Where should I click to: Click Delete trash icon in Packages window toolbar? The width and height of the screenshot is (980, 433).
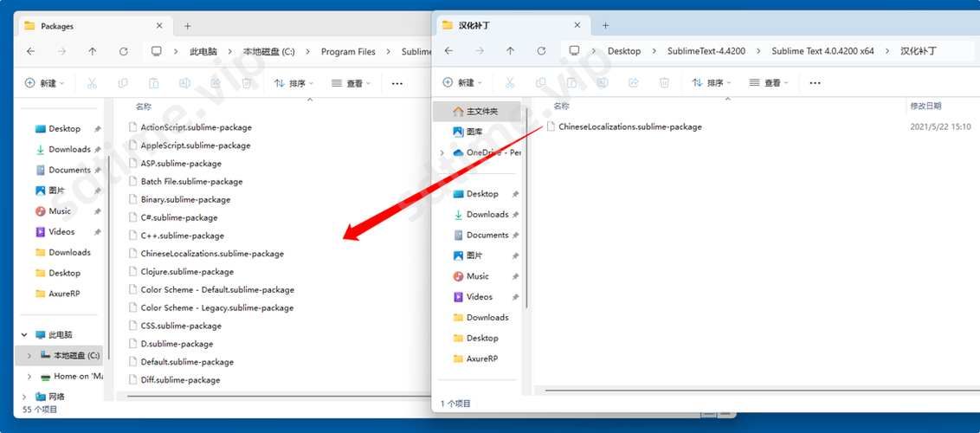(247, 83)
